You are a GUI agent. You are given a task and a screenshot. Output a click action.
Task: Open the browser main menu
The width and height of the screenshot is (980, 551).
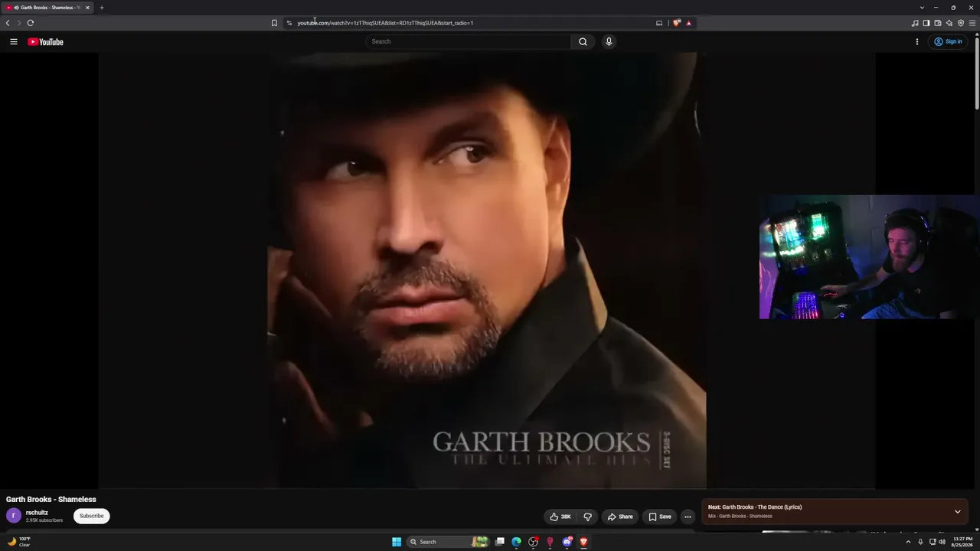972,23
